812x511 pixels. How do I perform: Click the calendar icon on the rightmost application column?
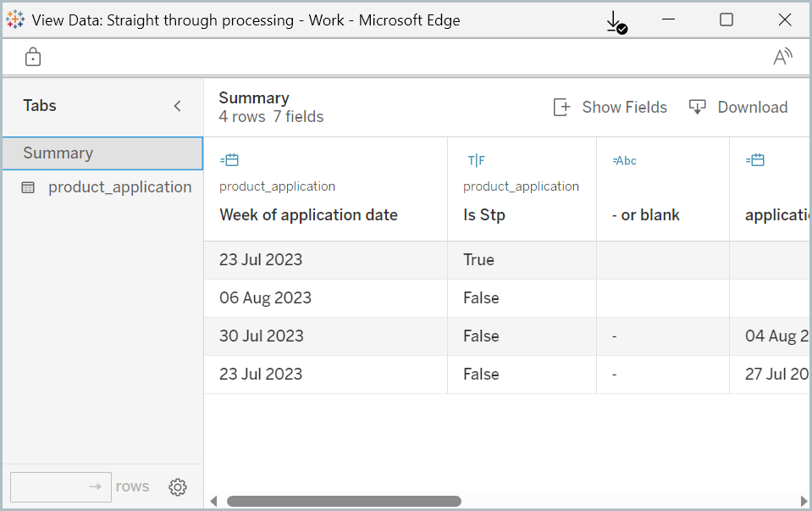(754, 159)
